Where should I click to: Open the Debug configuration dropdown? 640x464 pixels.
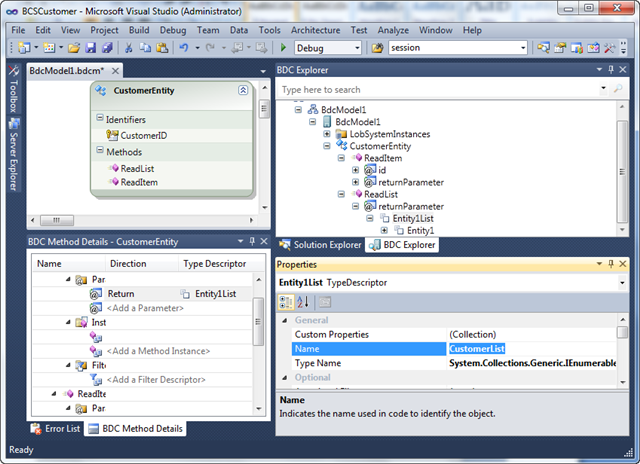pos(357,48)
